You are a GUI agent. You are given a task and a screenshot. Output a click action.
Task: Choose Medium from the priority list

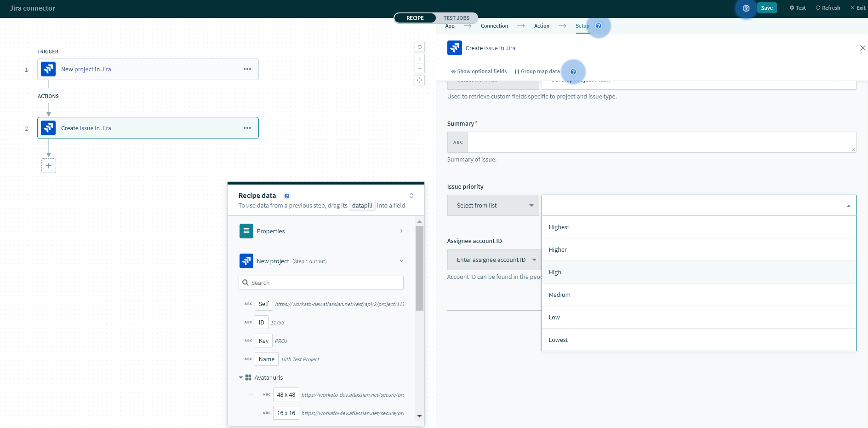pos(560,295)
